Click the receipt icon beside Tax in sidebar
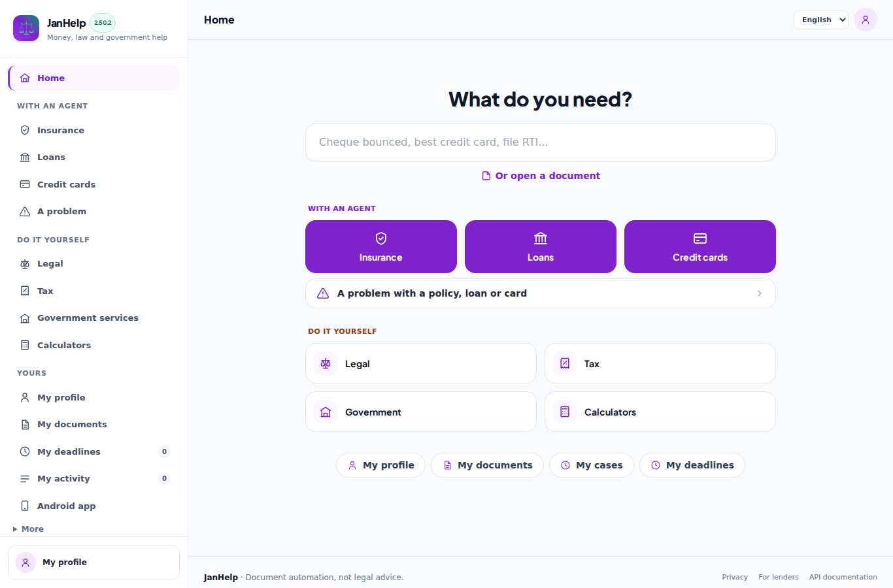 pos(25,291)
